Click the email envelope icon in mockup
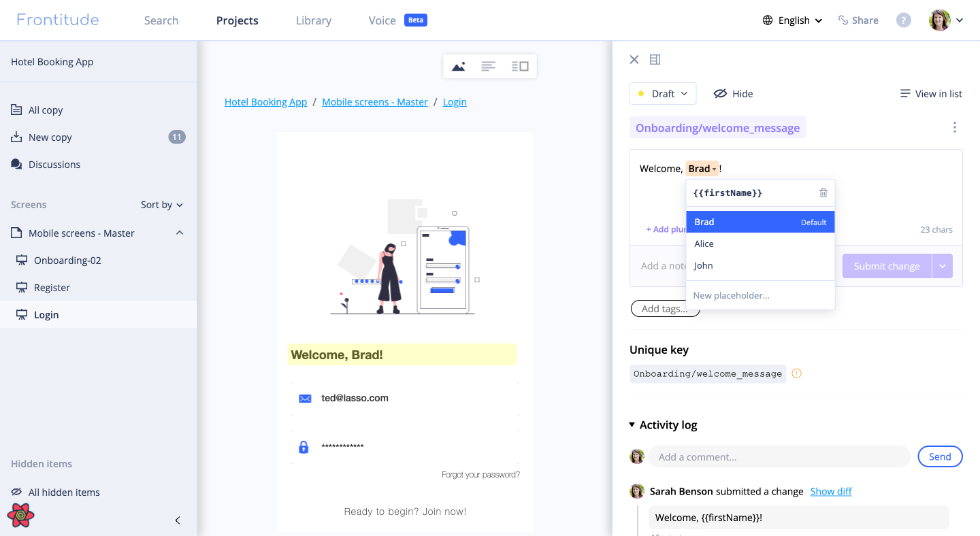This screenshot has width=980, height=536. (x=305, y=399)
